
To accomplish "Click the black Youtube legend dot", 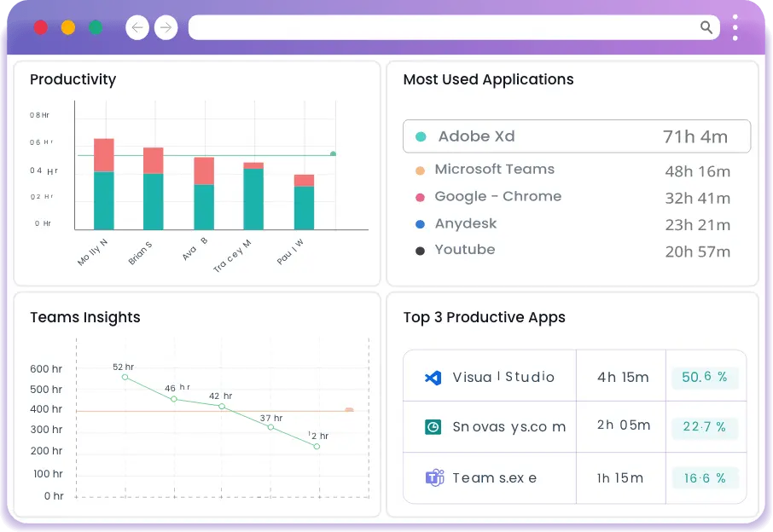I will pyautogui.click(x=420, y=252).
